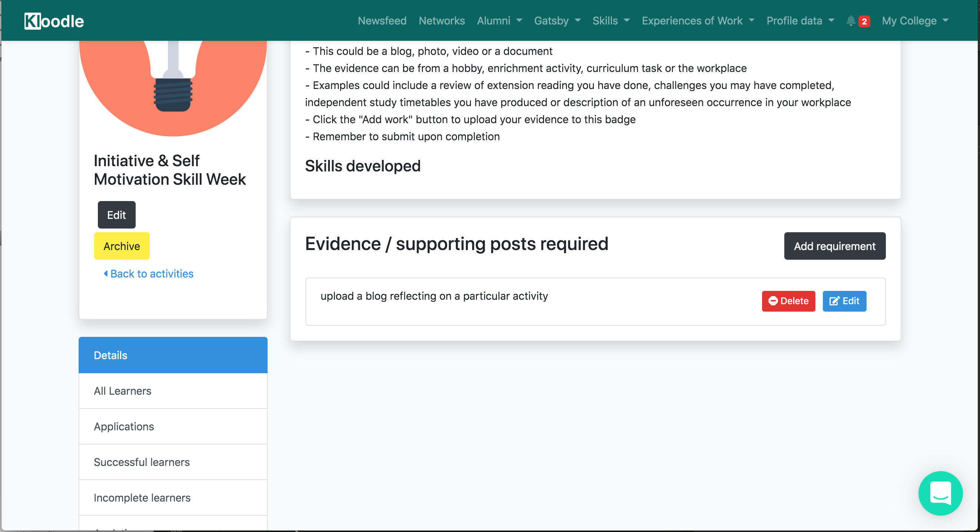Screen dimensions: 980x532
Task: Select the Incomplete learners tab
Action: 173,497
